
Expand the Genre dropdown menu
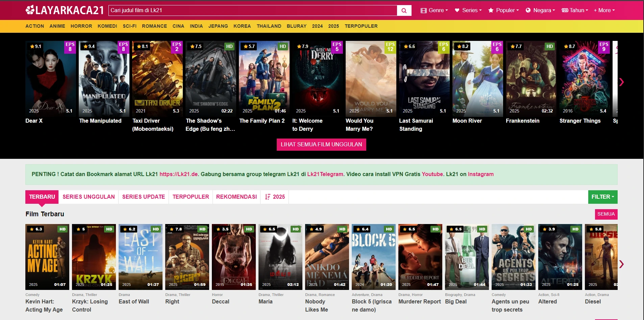click(434, 10)
